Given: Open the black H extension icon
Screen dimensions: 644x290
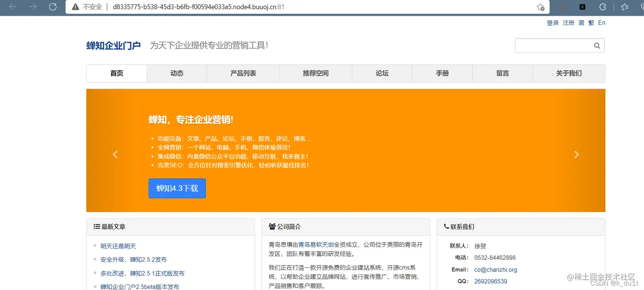Looking at the screenshot, I should 582,7.
